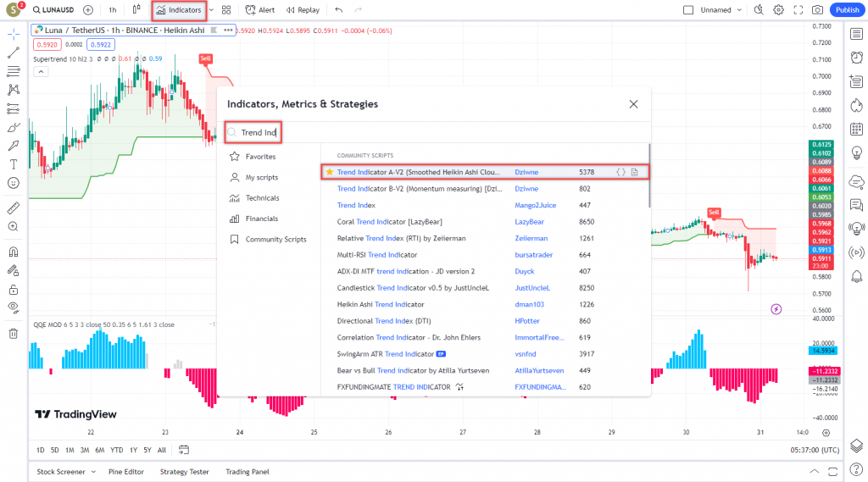Image resolution: width=868 pixels, height=482 pixels.
Task: Select the trend line drawing tool
Action: (x=14, y=53)
